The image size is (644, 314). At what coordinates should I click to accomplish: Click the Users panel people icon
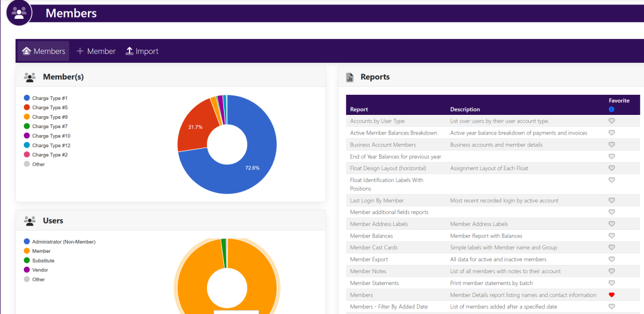[29, 221]
